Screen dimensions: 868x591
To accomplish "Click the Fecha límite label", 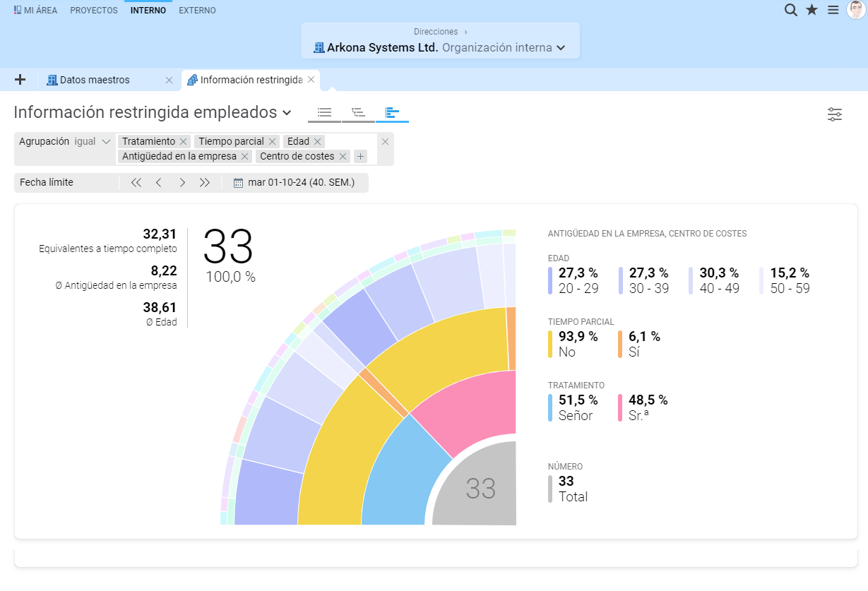I will click(47, 183).
